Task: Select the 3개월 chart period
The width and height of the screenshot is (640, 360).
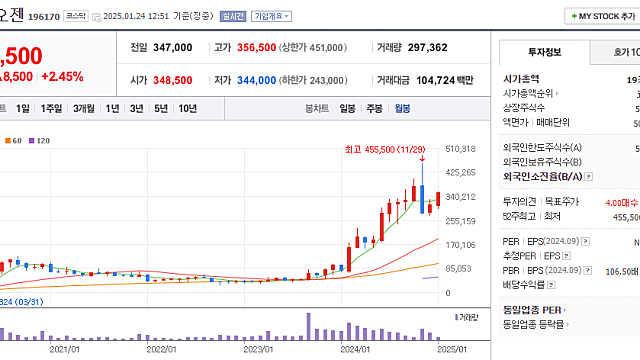Action: click(84, 109)
